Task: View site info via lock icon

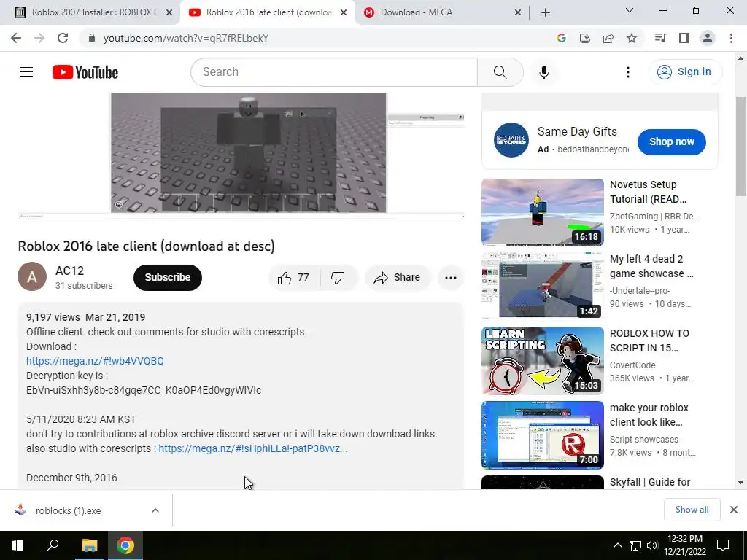Action: pyautogui.click(x=92, y=38)
